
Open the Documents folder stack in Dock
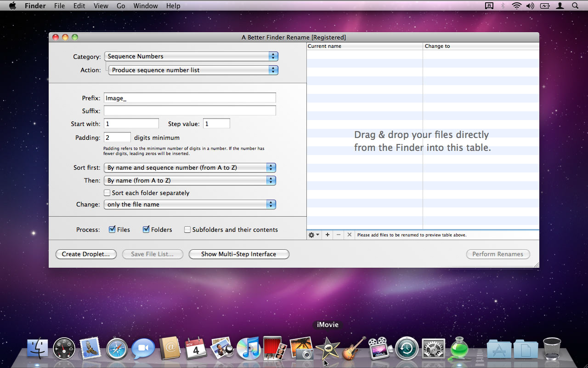click(526, 349)
